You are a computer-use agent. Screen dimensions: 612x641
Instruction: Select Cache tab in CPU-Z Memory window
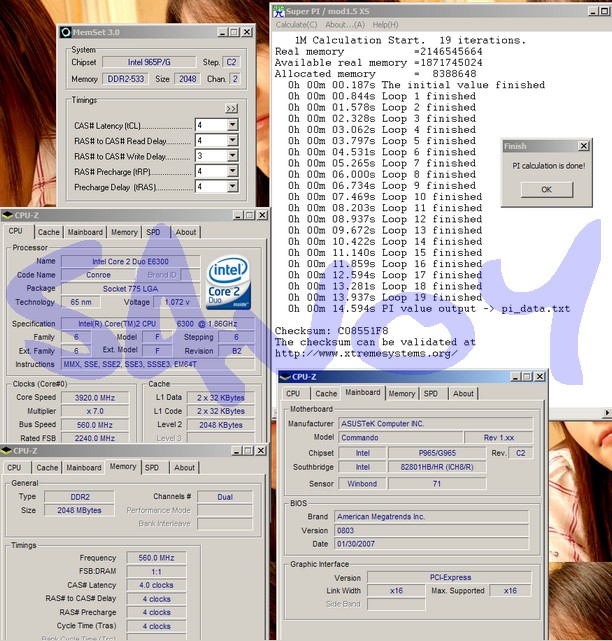point(47,468)
